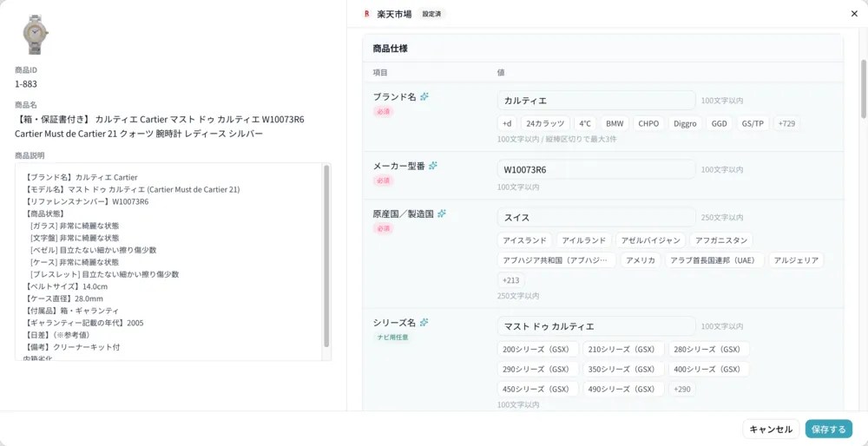
Task: Select the 350シリーズ（GSX） chip
Action: point(624,369)
